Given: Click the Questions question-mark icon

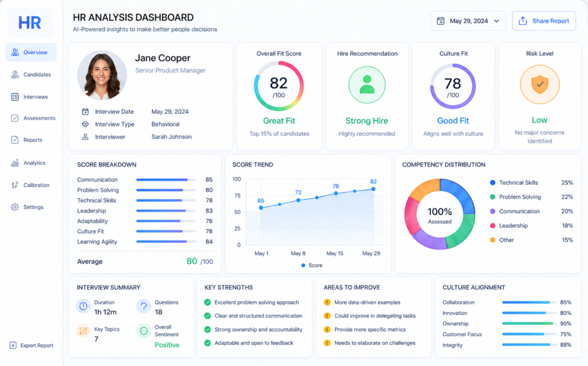Looking at the screenshot, I should click(x=144, y=307).
